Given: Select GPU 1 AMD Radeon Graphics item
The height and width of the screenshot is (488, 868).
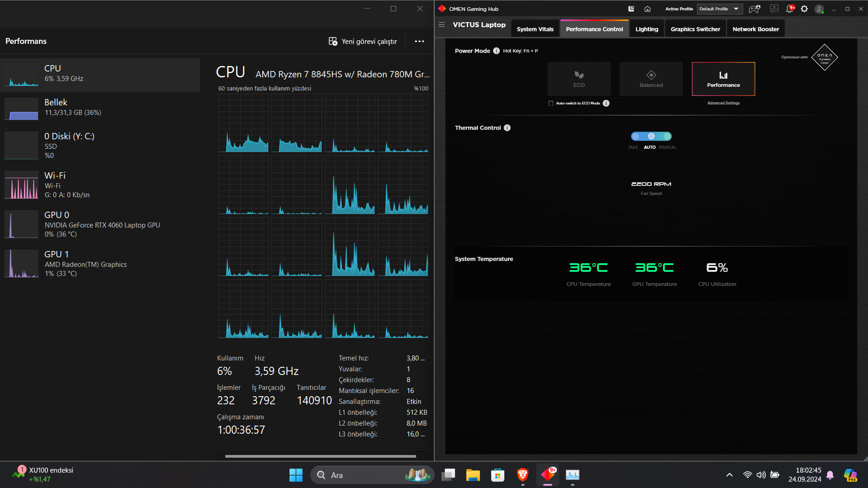Looking at the screenshot, I should pyautogui.click(x=100, y=264).
